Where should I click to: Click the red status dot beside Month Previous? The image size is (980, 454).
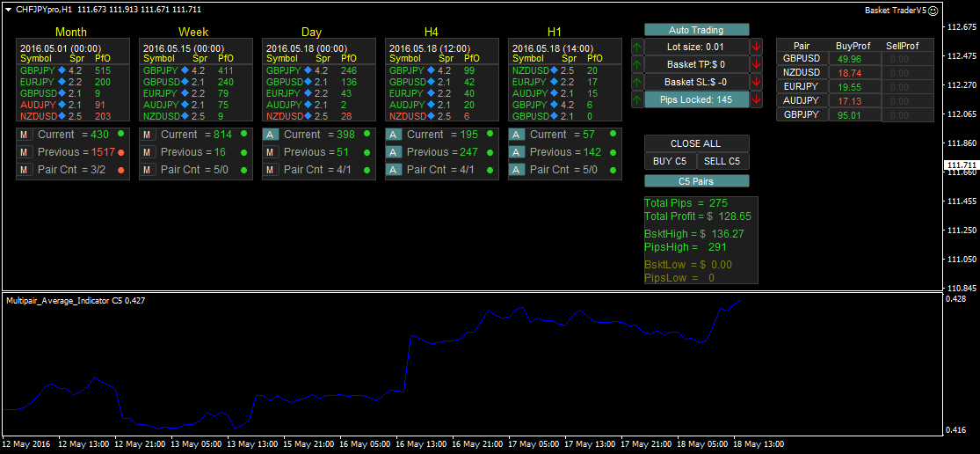click(120, 152)
